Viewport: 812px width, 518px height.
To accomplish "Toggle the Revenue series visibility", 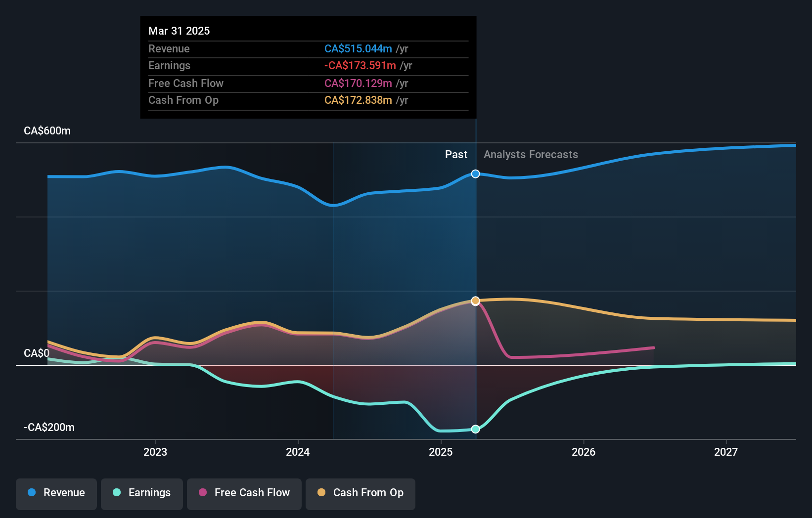I will click(x=56, y=493).
